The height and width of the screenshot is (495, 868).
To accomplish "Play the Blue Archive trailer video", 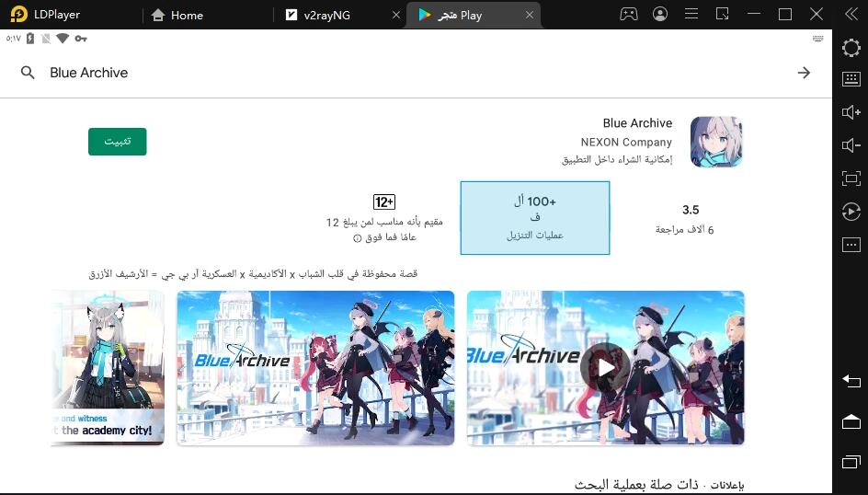I will [x=606, y=367].
